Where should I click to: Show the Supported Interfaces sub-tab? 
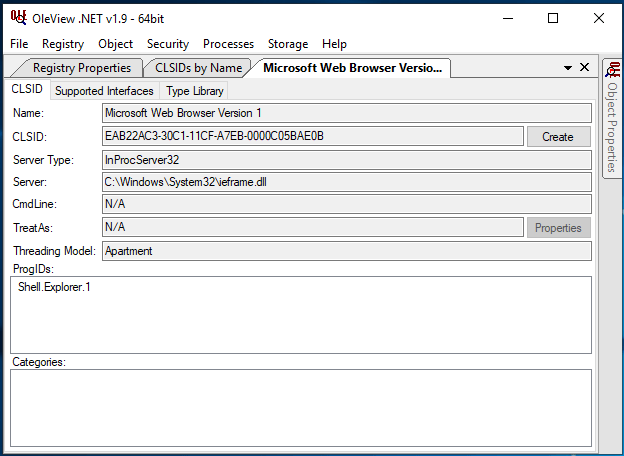pos(104,91)
